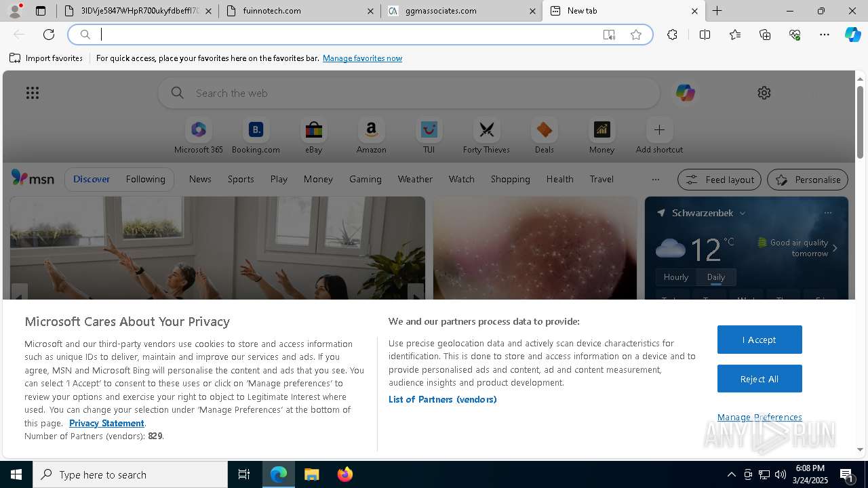868x488 pixels.
Task: Click I Accept on privacy banner
Action: point(759,340)
